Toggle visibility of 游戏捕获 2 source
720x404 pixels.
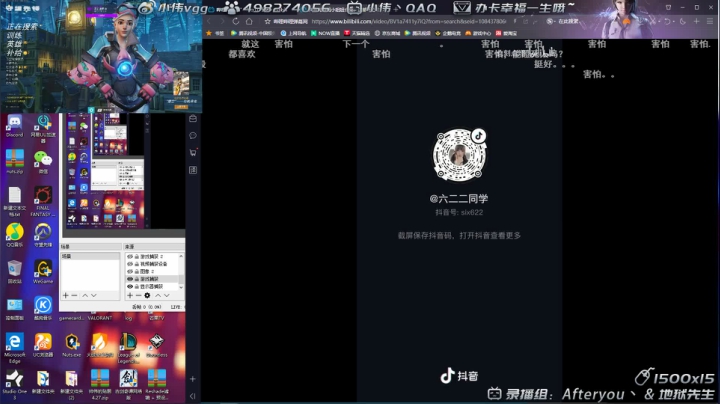click(x=130, y=257)
